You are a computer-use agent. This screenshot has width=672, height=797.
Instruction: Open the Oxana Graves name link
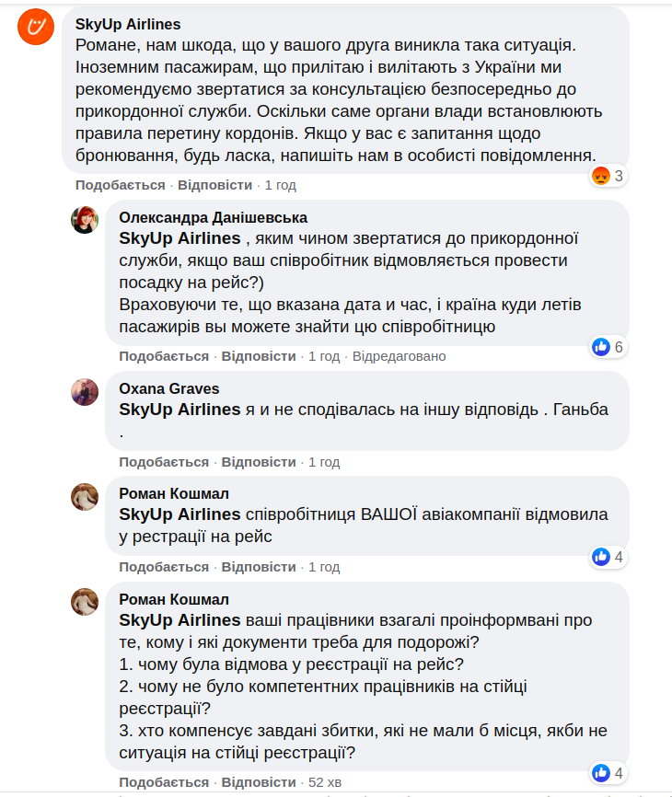169,388
